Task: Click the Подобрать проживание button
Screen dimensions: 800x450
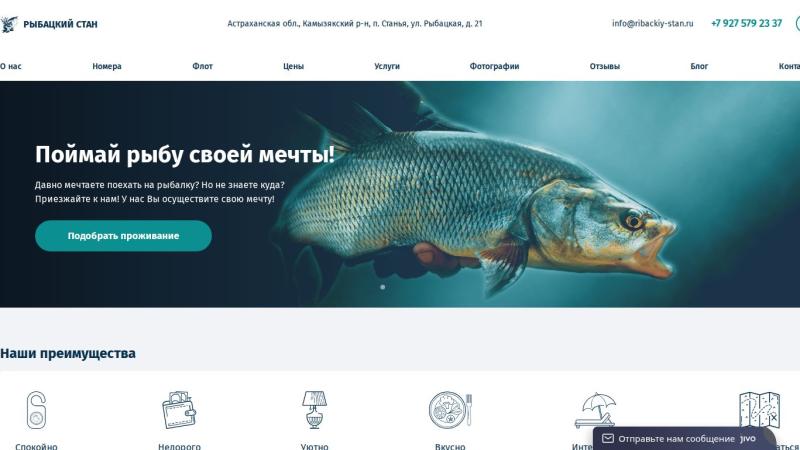Action: [123, 236]
